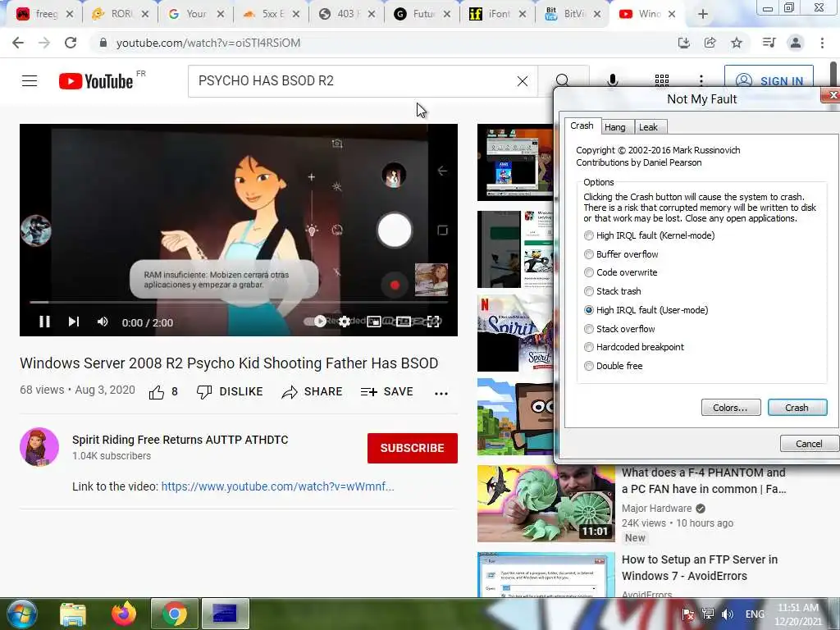Click the Colors... button

point(731,408)
